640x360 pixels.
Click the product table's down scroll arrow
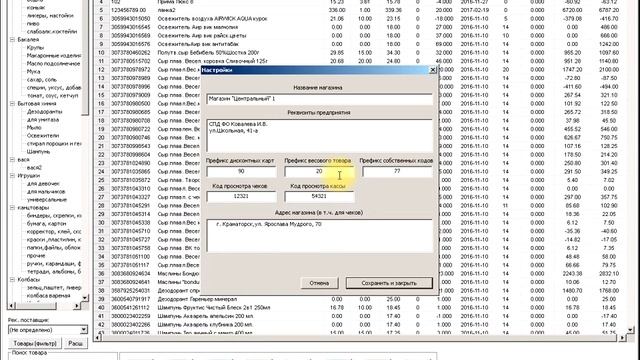point(631,330)
